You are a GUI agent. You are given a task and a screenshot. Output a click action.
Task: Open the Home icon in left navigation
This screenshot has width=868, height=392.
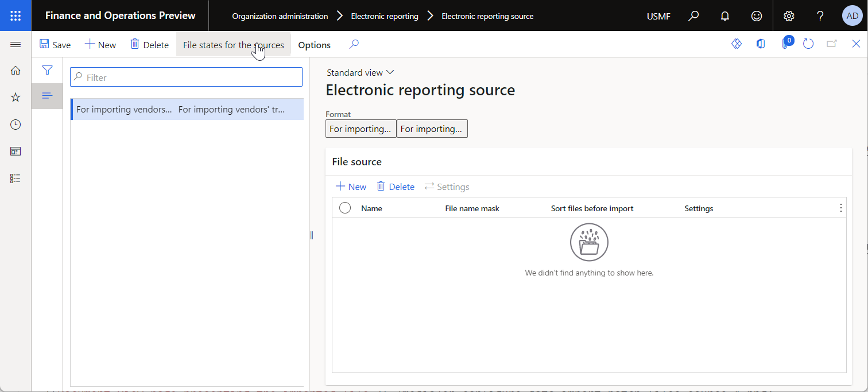pyautogui.click(x=15, y=69)
